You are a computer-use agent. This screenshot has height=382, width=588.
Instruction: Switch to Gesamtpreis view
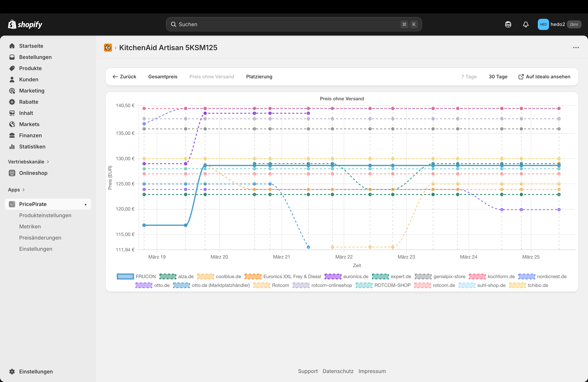click(x=163, y=77)
